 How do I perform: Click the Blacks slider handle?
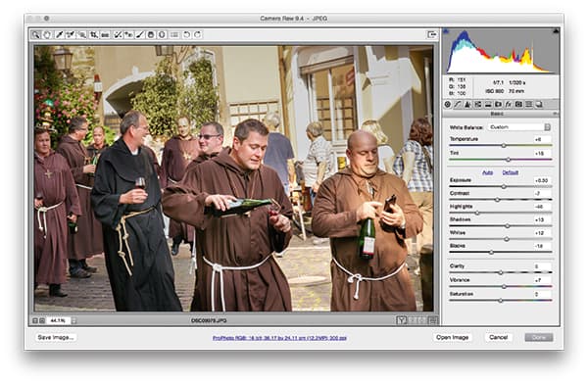point(491,252)
